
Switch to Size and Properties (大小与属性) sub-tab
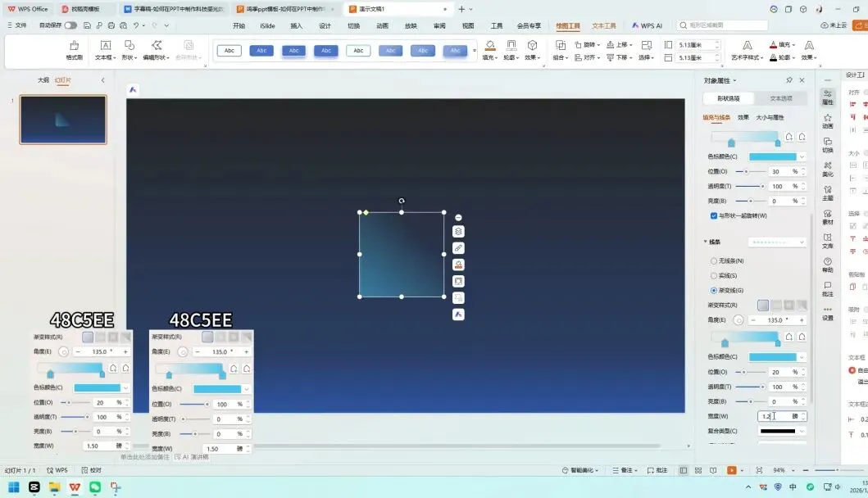click(x=770, y=117)
